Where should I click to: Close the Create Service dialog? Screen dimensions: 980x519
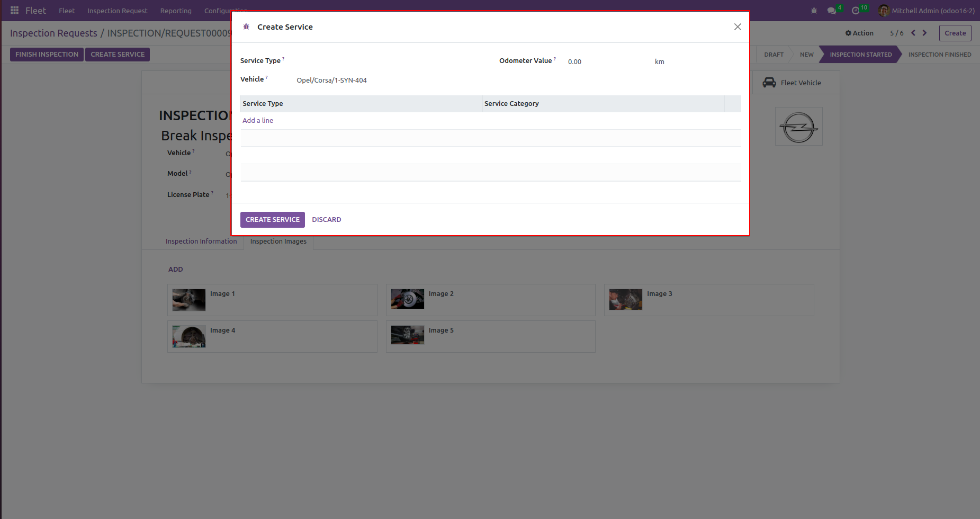tap(738, 26)
